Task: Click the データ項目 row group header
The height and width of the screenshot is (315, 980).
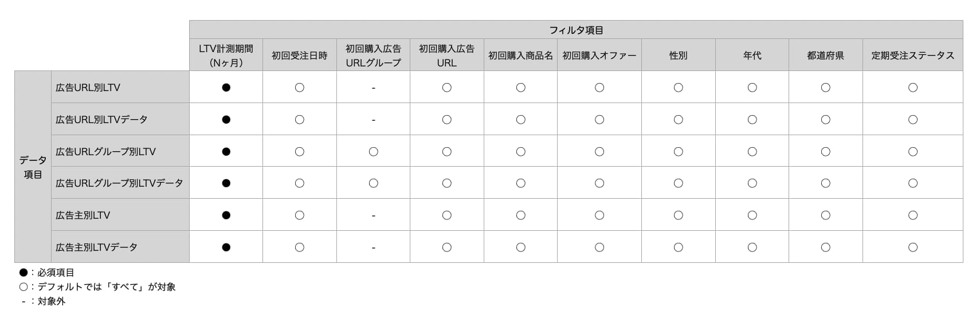Action: coord(33,167)
